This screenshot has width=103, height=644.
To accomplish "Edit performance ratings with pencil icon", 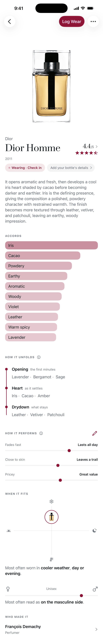I will [94, 433].
